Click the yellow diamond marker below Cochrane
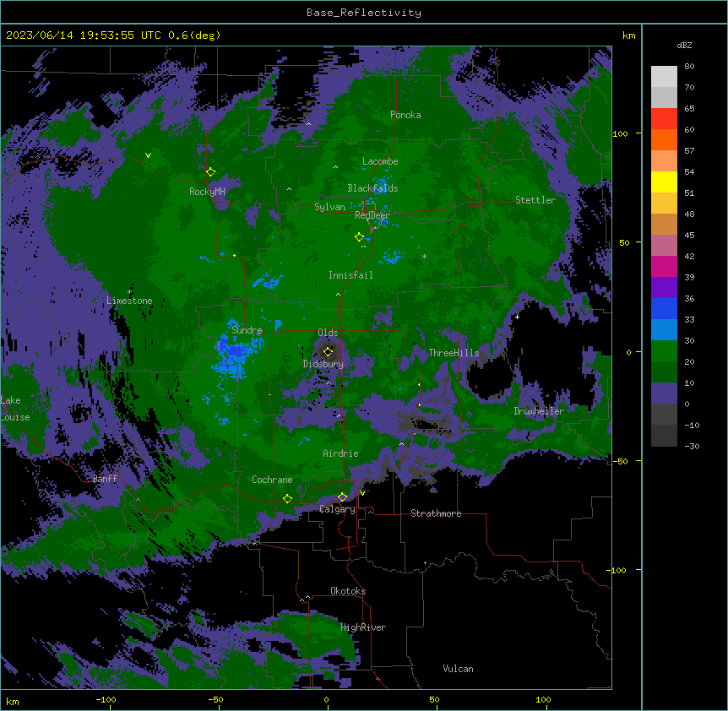 [x=287, y=499]
